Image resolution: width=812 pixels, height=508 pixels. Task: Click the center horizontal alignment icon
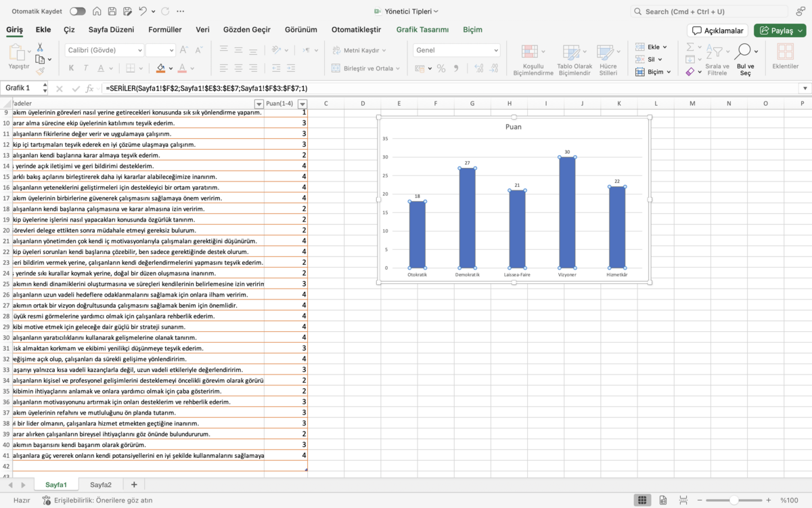point(239,68)
